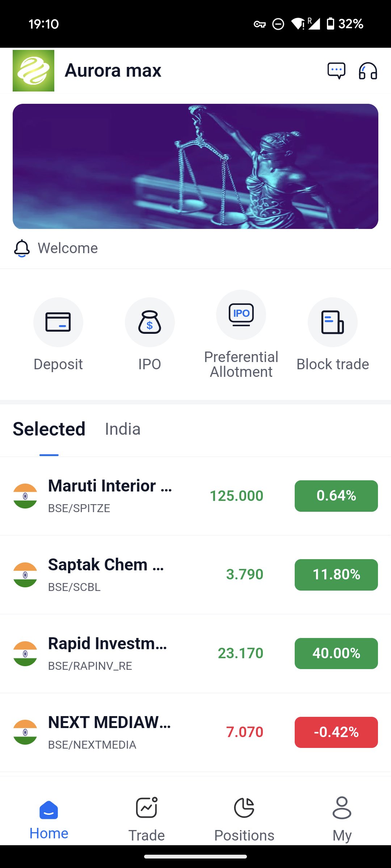Open the Block trade icon

332,322
